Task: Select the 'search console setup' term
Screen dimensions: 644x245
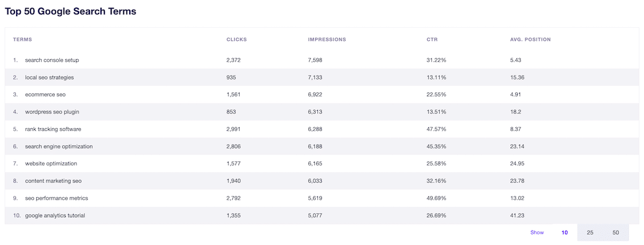Action: [x=52, y=60]
